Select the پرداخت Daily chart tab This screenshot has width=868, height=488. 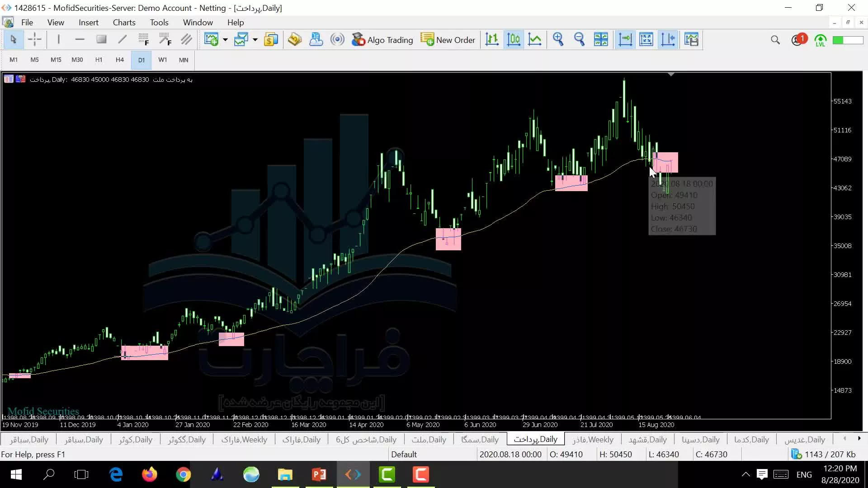(535, 440)
